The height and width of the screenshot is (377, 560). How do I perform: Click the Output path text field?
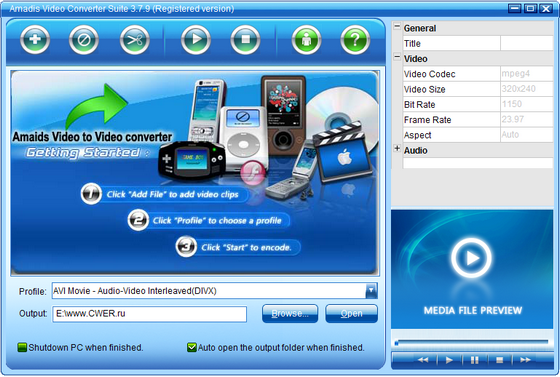coord(150,314)
